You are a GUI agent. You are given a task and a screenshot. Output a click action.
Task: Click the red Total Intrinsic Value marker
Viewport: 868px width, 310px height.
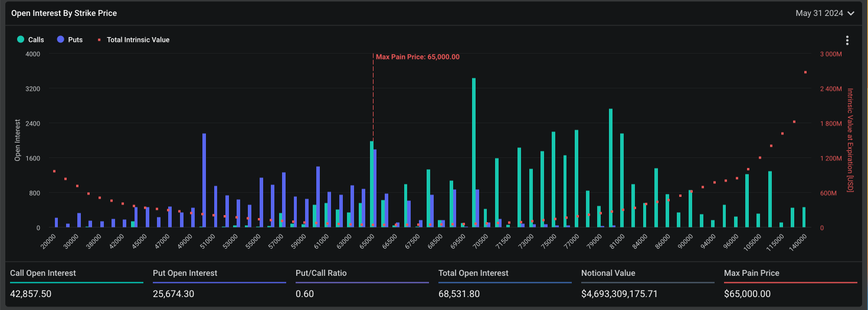click(99, 40)
